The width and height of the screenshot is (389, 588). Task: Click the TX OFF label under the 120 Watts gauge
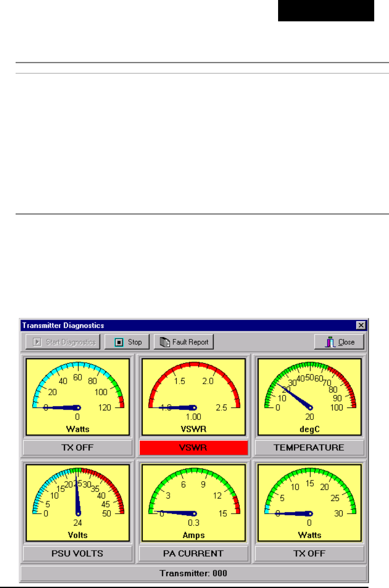[x=78, y=448]
